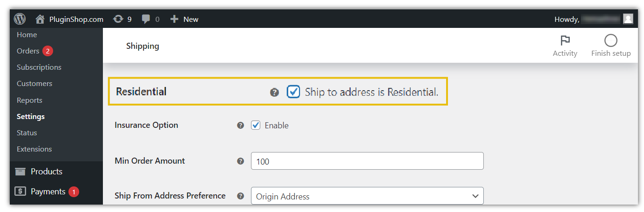Click the user avatar next to Howdy
Image resolution: width=644 pixels, height=212 pixels.
point(628,19)
